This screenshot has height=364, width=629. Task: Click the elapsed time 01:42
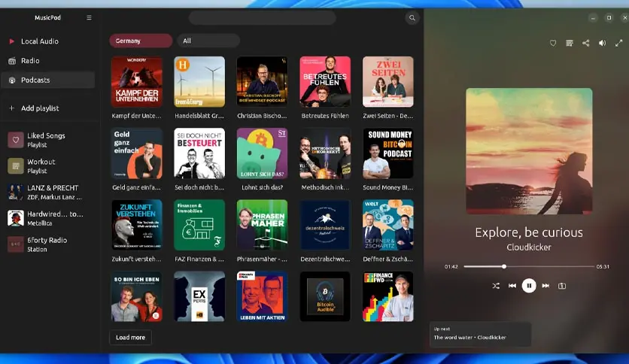tap(451, 266)
